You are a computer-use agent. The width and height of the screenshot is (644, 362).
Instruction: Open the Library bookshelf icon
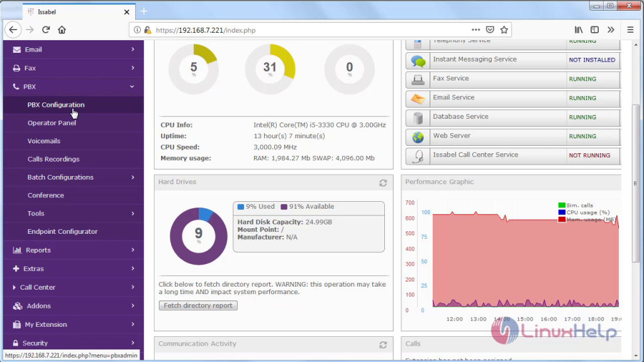[x=579, y=30]
